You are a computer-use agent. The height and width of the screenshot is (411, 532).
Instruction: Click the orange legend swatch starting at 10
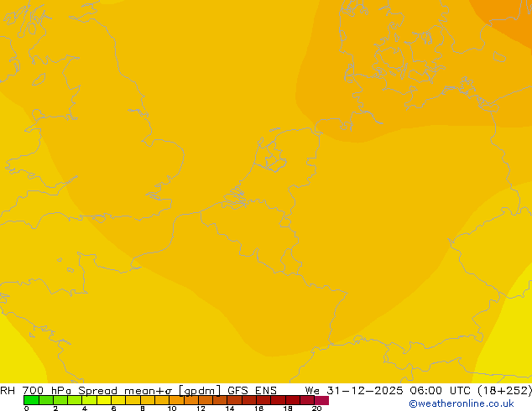(176, 400)
